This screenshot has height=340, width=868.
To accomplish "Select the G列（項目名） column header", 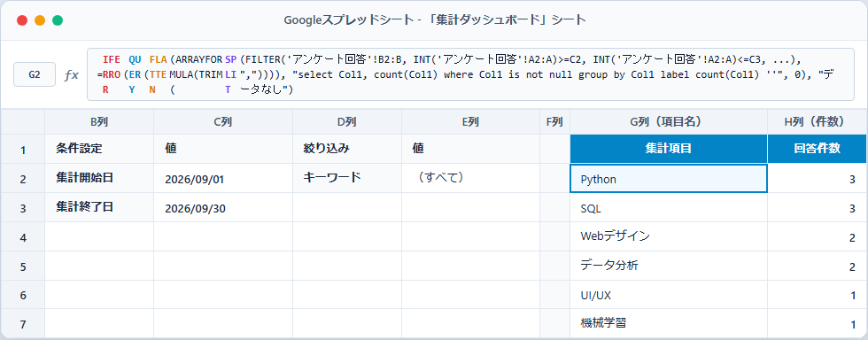I will click(x=669, y=122).
